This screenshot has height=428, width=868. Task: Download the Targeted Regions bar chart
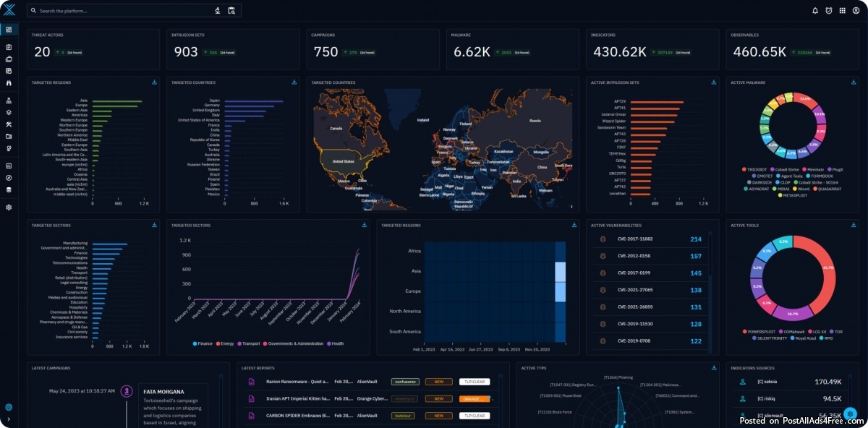click(x=155, y=82)
